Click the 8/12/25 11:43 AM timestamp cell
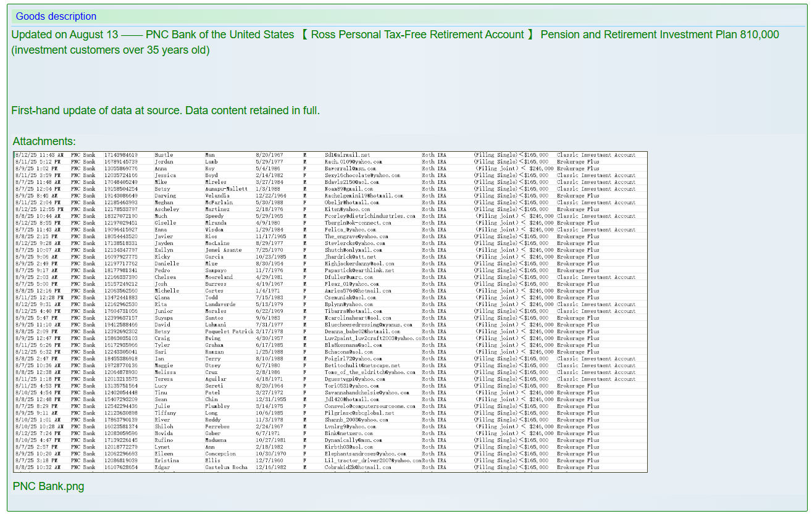This screenshot has height=519, width=812. click(x=39, y=155)
